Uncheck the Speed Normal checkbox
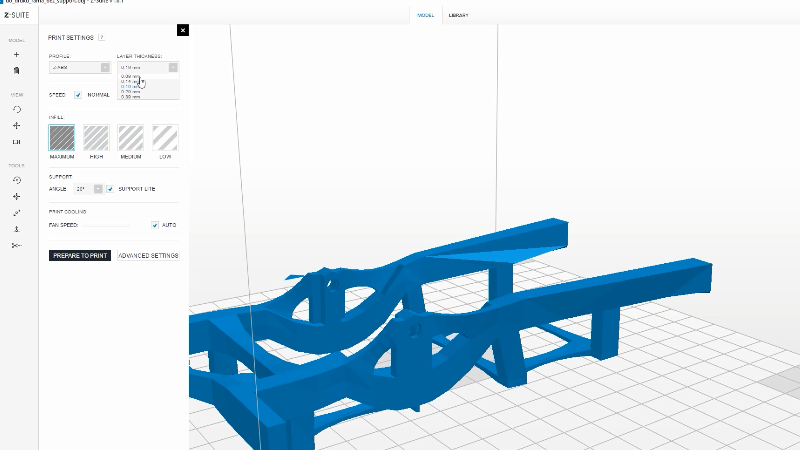The width and height of the screenshot is (800, 450). (x=78, y=95)
